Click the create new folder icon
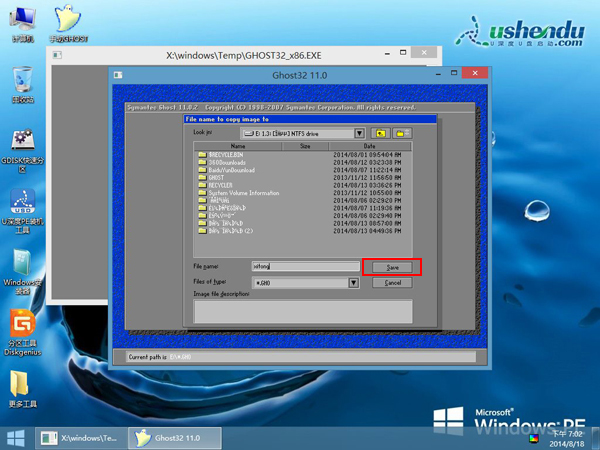The image size is (600, 450). pos(402,133)
